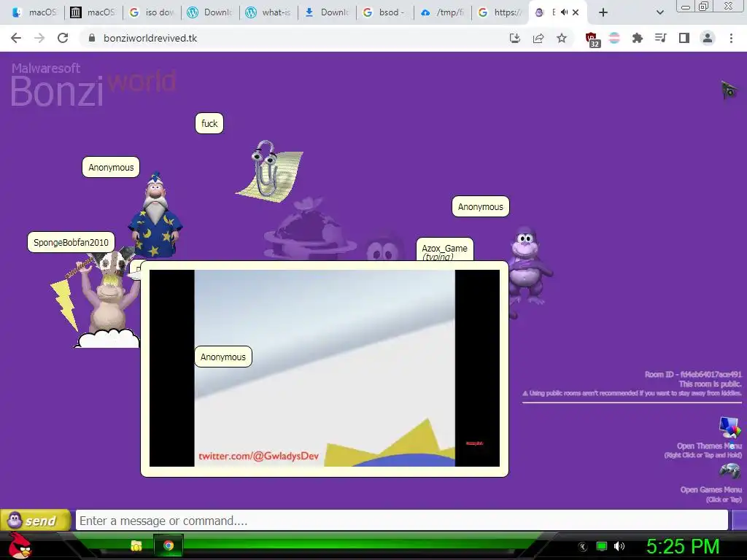Screen dimensions: 747x560
Task: Click the green monitor network tray icon
Action: click(602, 546)
